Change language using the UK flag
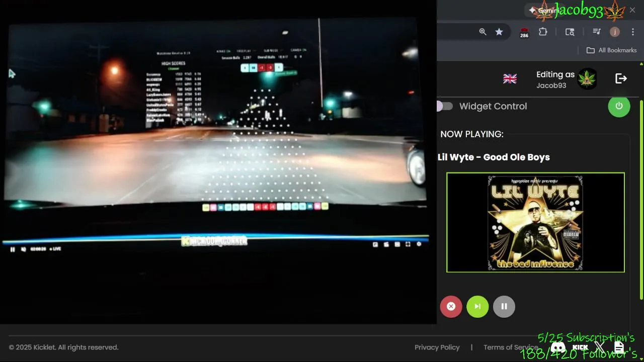This screenshot has width=644, height=362. point(510,79)
